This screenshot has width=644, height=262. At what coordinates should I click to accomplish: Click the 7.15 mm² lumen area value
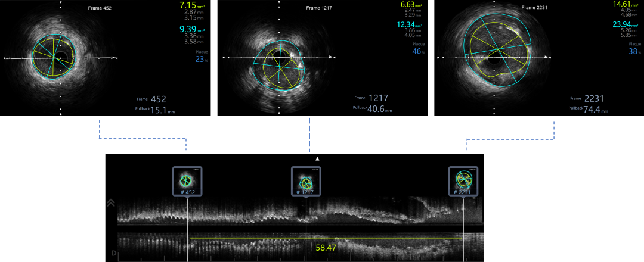tap(191, 5)
